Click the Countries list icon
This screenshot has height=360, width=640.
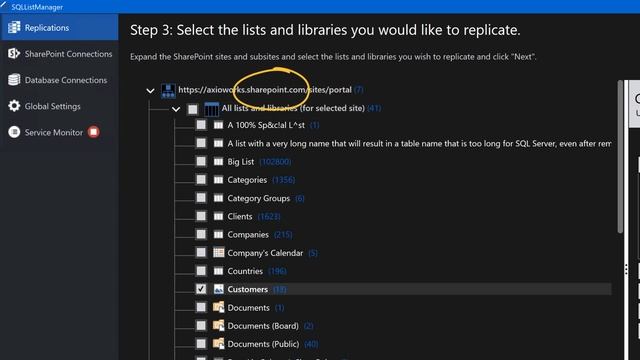218,271
